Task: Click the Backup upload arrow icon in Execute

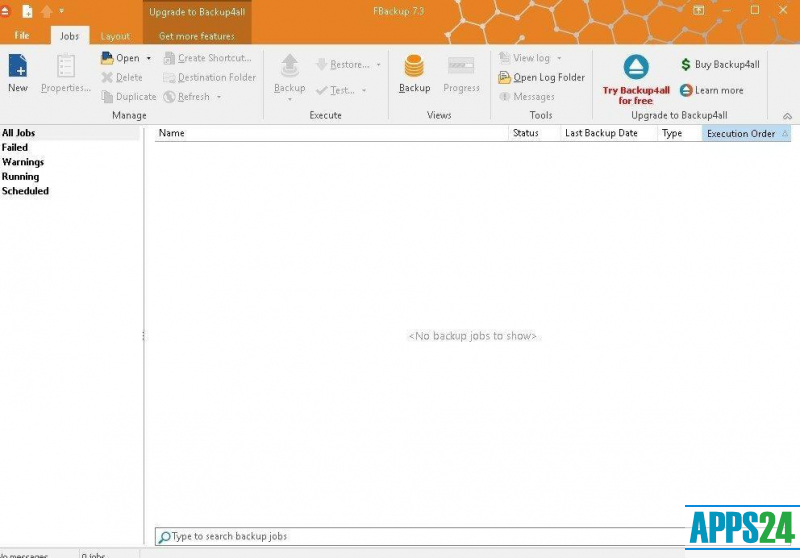Action: [x=290, y=66]
